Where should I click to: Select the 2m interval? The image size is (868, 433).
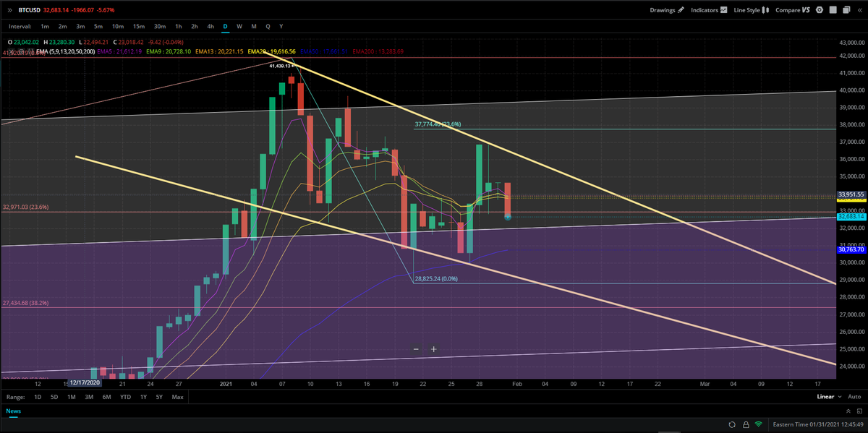63,26
